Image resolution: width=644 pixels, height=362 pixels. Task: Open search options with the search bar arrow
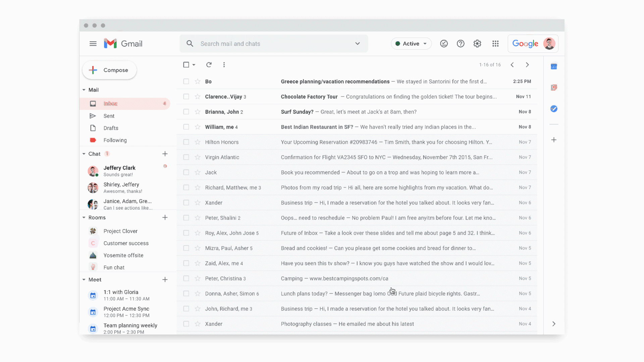pos(357,44)
